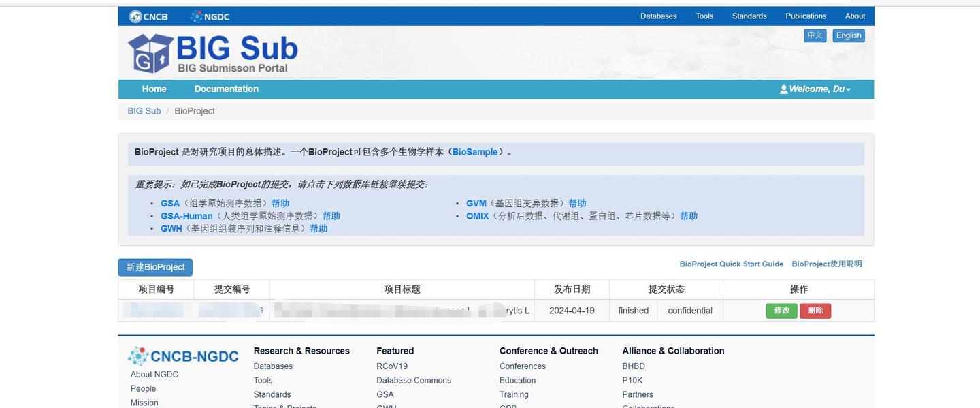Open the Welcome, Du user dropdown
Screen dimensions: 980x408
tap(815, 89)
